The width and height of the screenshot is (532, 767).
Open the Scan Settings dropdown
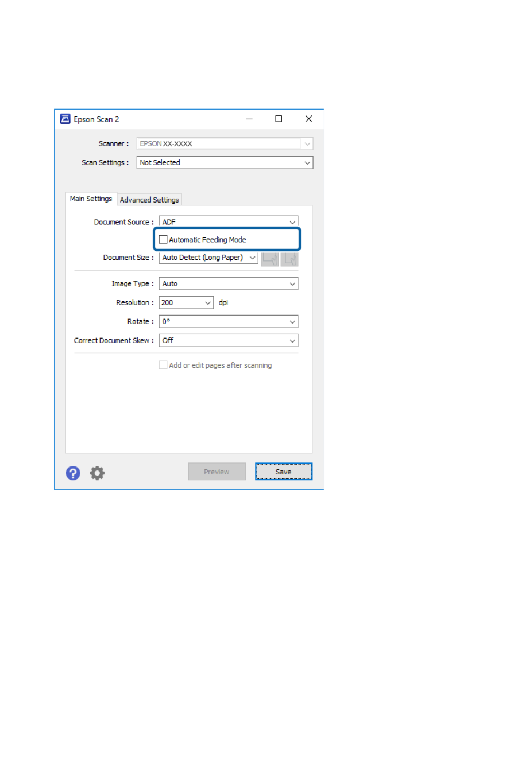225,163
